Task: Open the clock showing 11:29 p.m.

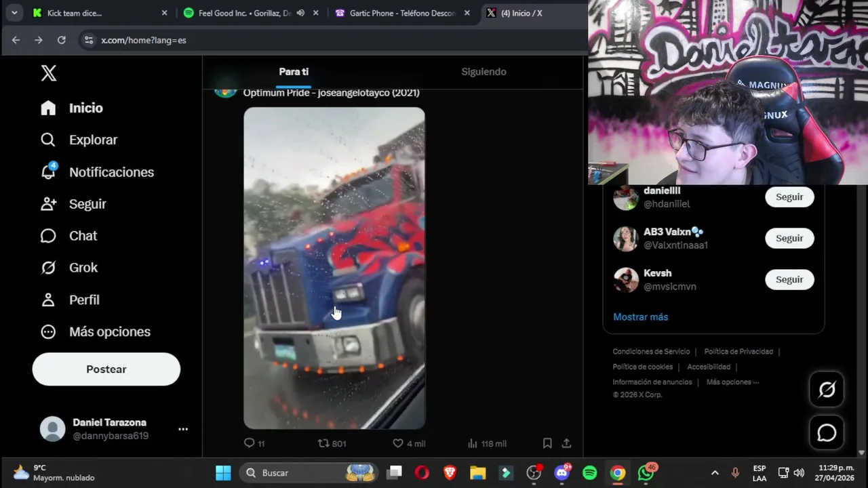Action: (x=836, y=472)
